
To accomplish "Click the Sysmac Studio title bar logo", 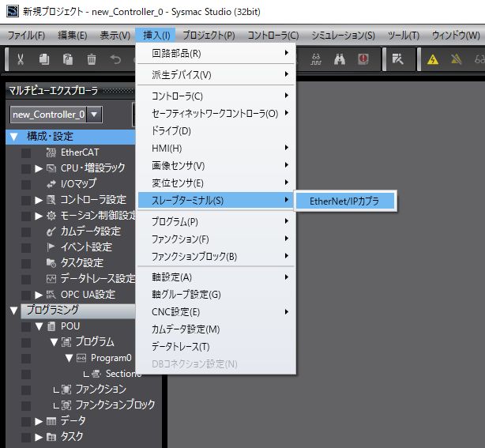I will coord(13,11).
